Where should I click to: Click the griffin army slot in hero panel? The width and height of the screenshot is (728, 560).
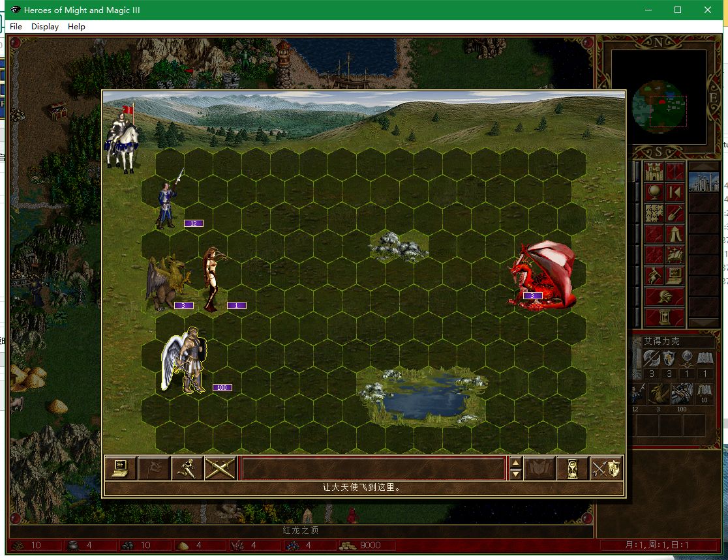pyautogui.click(x=658, y=394)
